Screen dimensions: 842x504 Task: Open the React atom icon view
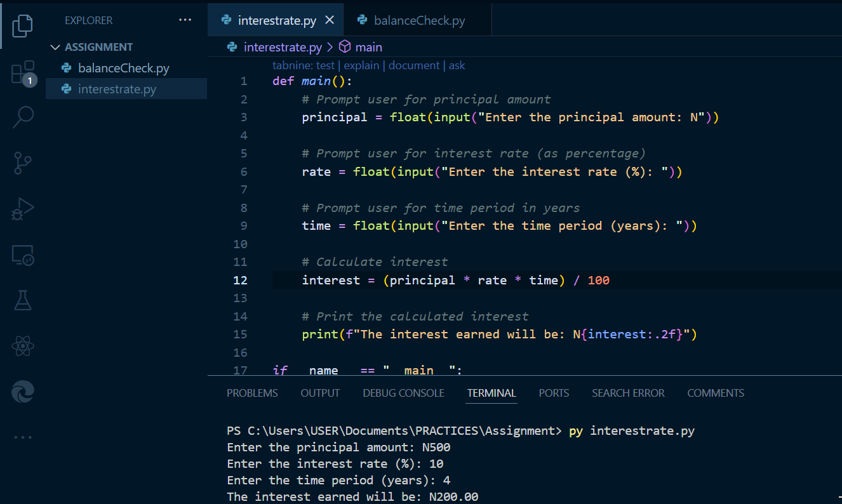pyautogui.click(x=22, y=347)
